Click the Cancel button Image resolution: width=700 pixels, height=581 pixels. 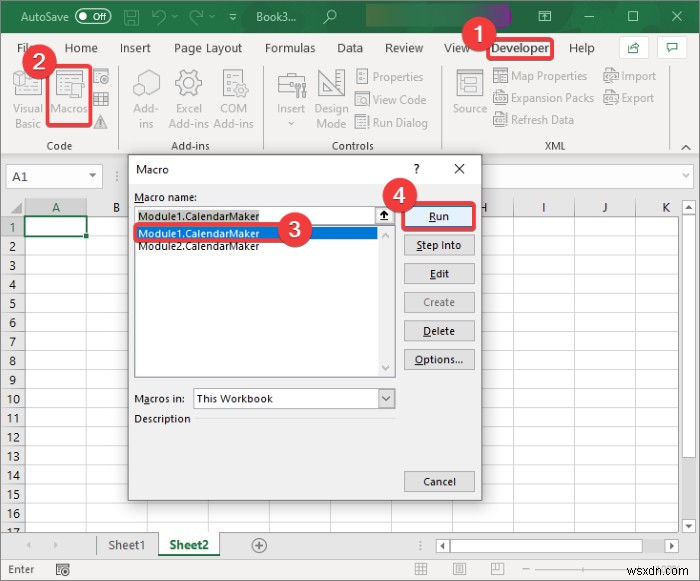(x=439, y=481)
